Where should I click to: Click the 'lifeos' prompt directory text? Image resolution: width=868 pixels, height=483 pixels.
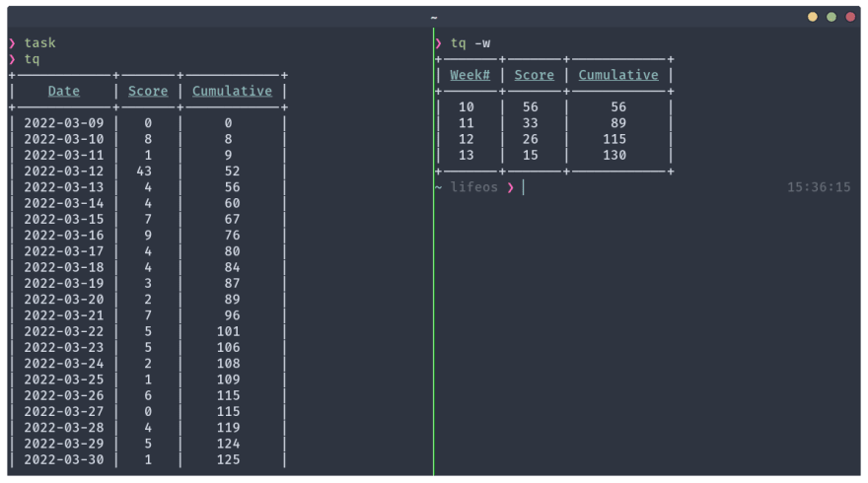pos(473,187)
